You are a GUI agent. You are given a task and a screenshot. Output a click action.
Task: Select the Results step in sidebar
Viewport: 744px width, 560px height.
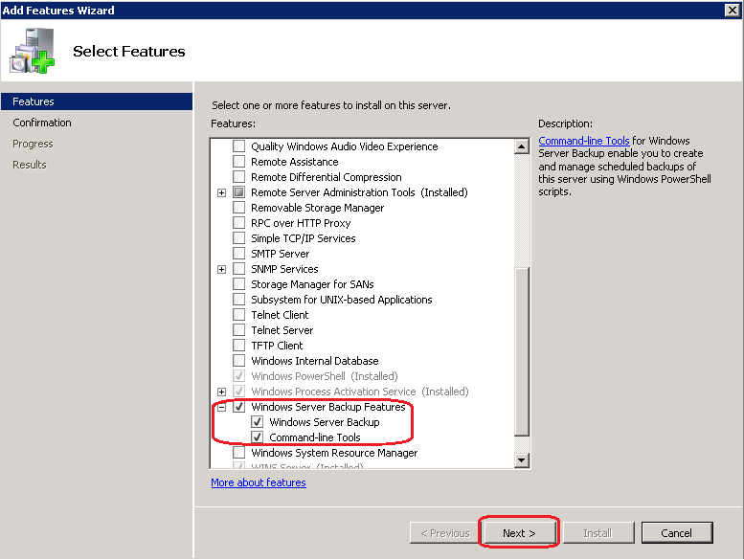30,165
